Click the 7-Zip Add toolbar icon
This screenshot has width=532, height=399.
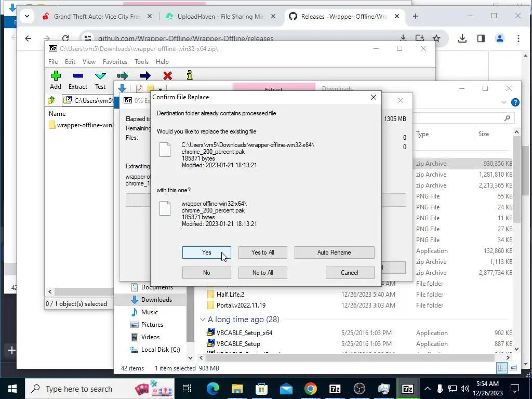(x=56, y=81)
